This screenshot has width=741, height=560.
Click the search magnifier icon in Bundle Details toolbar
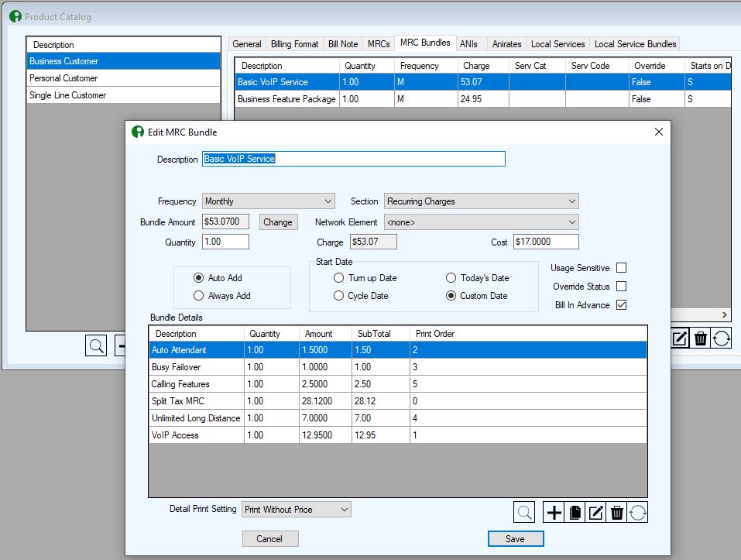coord(524,512)
